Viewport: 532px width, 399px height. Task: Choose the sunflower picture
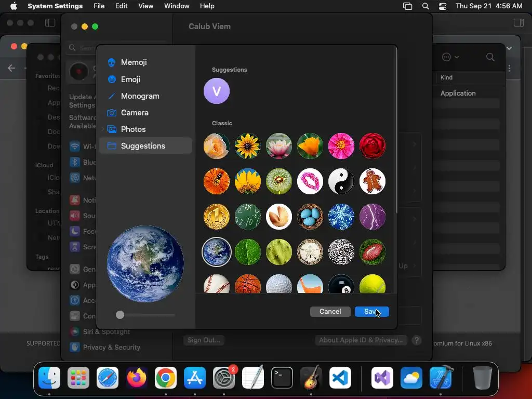(x=248, y=146)
